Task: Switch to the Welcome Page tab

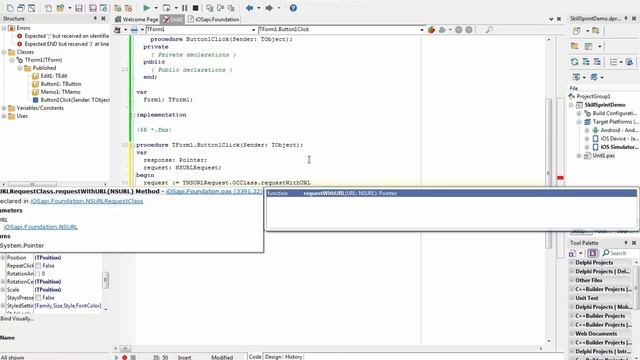Action: (137, 19)
